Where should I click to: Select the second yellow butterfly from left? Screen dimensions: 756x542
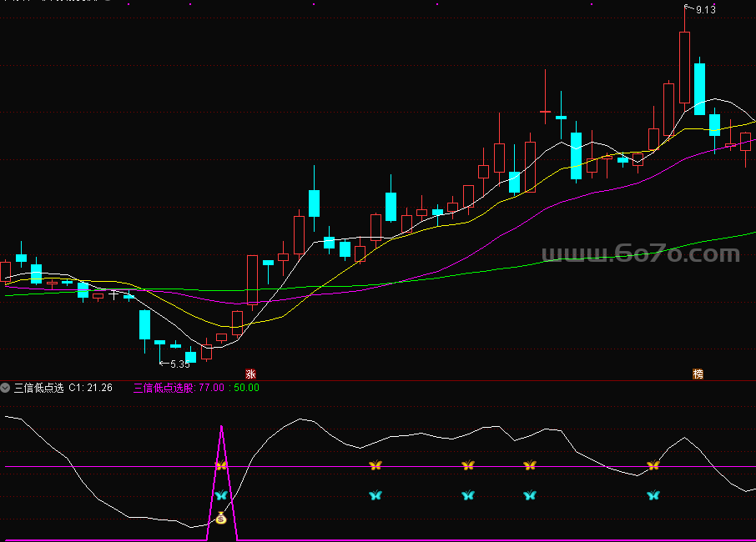tap(375, 465)
